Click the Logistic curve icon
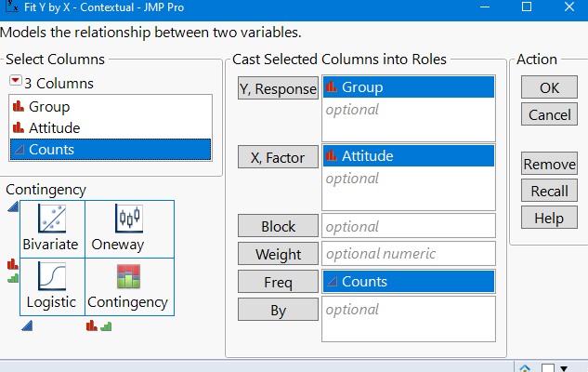This screenshot has width=588, height=372. coord(52,276)
